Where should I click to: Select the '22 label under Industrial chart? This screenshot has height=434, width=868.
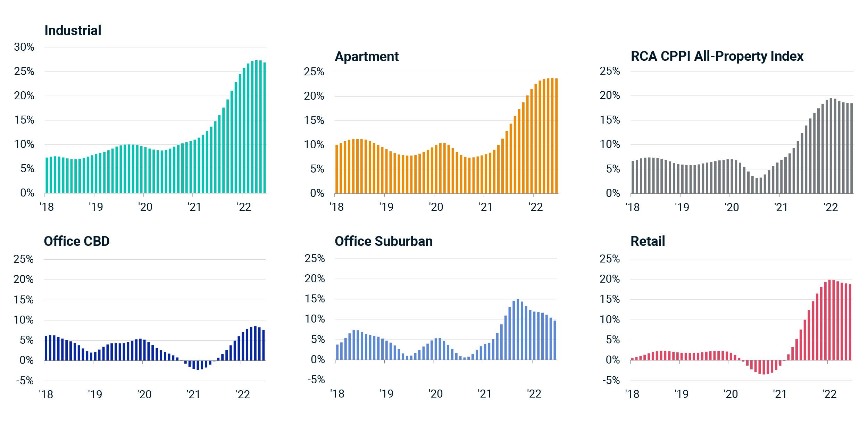(x=244, y=207)
